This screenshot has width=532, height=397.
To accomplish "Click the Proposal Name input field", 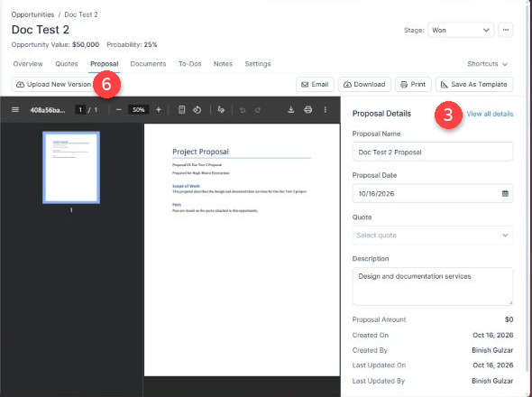I will pyautogui.click(x=433, y=152).
